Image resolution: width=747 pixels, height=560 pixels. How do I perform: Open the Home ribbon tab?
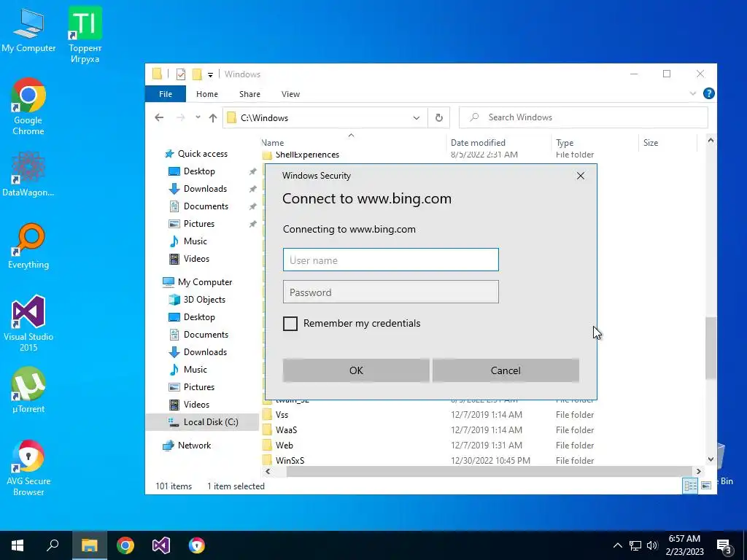pos(206,94)
